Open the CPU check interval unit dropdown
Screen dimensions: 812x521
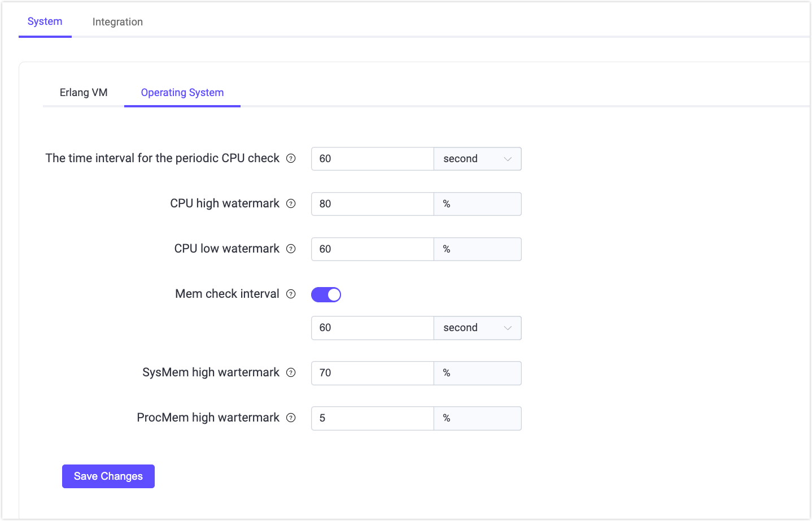pos(477,159)
